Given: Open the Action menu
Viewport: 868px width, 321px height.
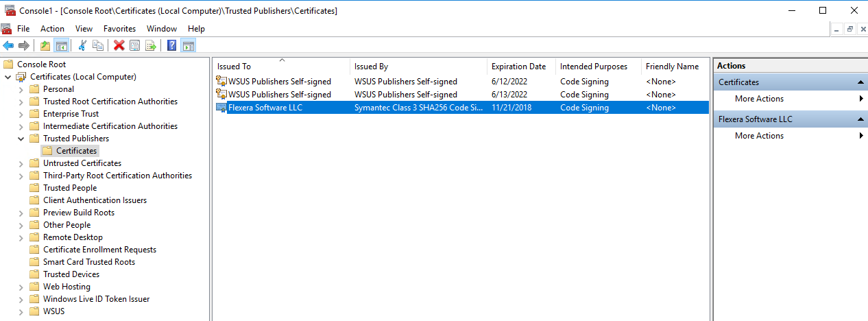Looking at the screenshot, I should click(x=52, y=29).
